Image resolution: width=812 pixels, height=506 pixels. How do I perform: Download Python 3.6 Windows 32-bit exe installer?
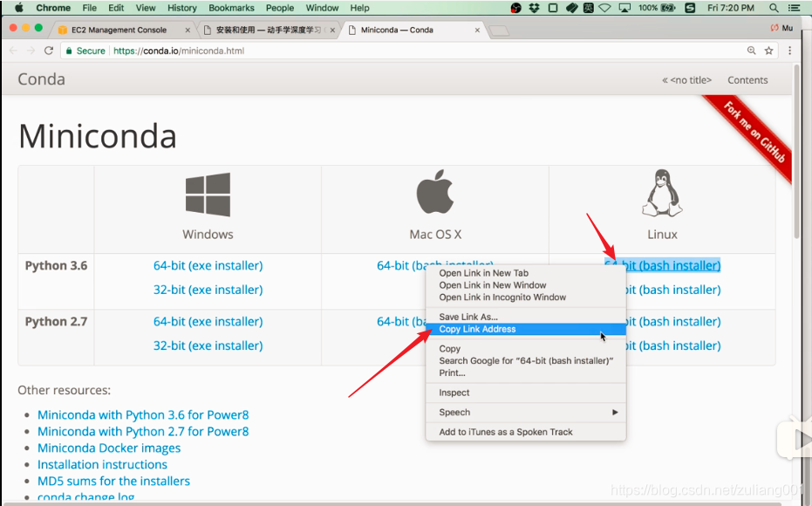[208, 290]
